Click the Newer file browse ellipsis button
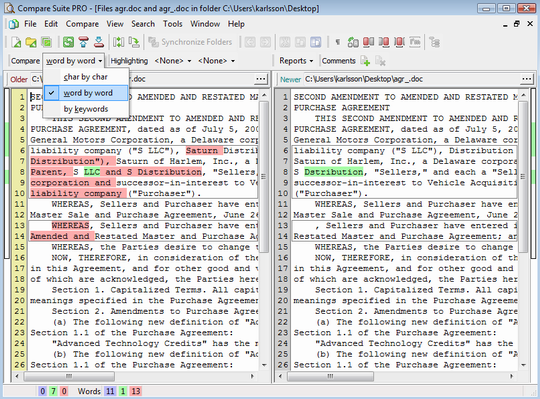This screenshot has height=399, width=540. click(x=527, y=79)
